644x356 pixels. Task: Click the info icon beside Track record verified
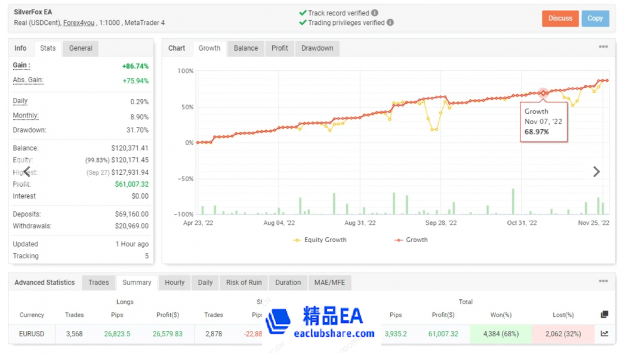pyautogui.click(x=375, y=13)
